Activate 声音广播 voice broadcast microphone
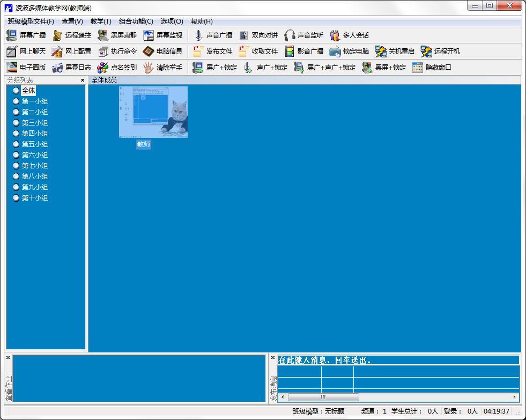The height and width of the screenshot is (420, 526). (x=198, y=35)
